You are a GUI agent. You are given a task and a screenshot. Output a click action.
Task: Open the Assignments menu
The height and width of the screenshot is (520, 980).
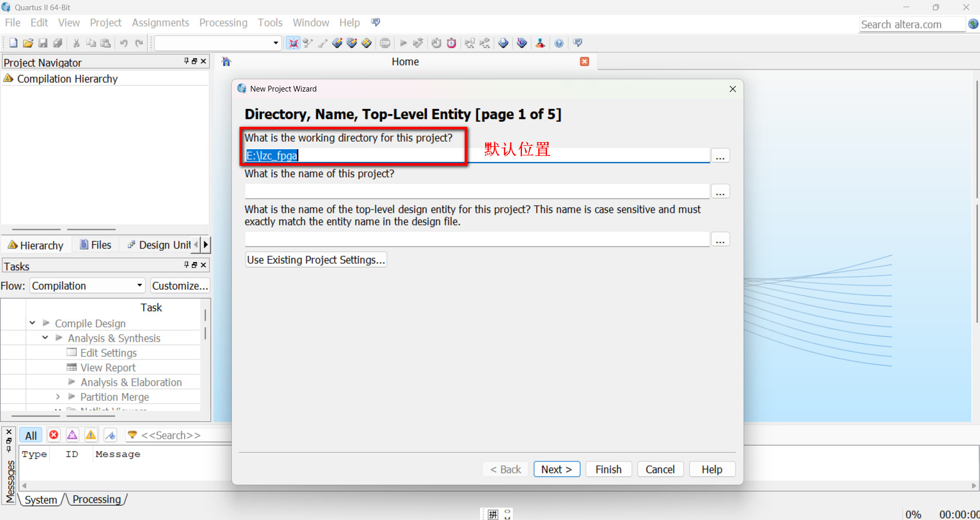coord(160,22)
